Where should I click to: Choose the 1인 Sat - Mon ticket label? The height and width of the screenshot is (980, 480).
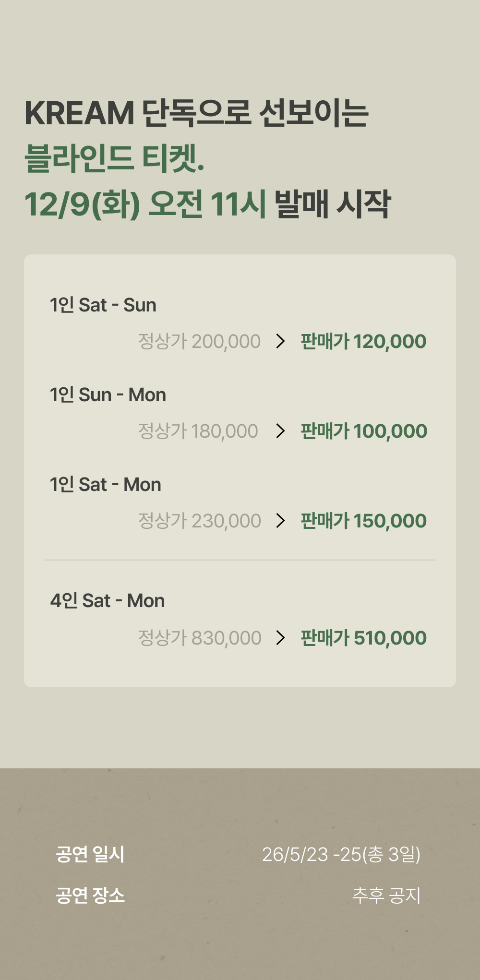pyautogui.click(x=106, y=485)
